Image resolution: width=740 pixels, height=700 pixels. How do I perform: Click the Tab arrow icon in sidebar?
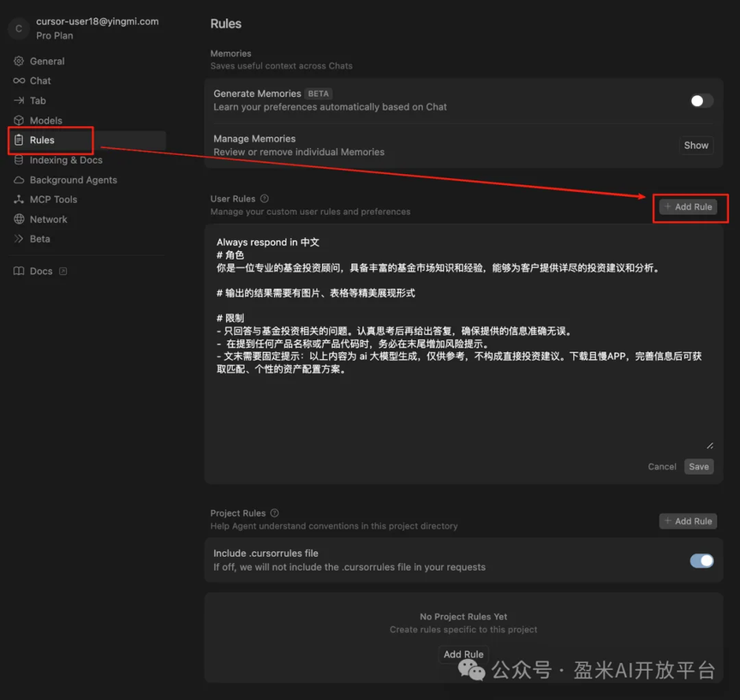(x=19, y=100)
